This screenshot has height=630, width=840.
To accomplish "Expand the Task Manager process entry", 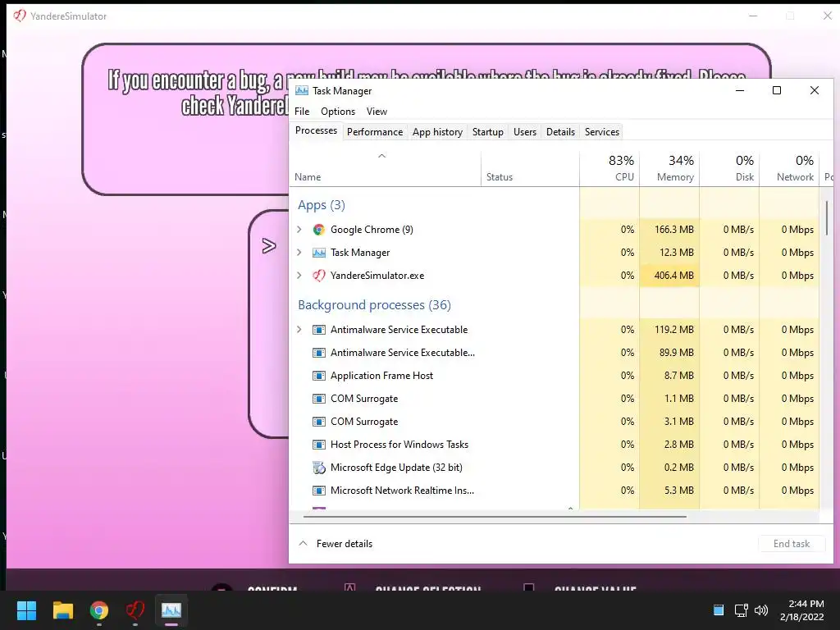I will pyautogui.click(x=299, y=253).
